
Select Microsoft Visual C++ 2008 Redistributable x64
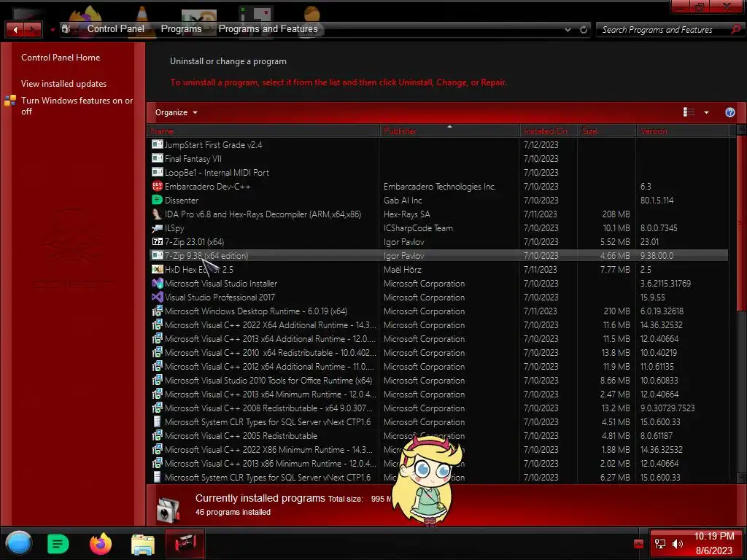click(438, 408)
